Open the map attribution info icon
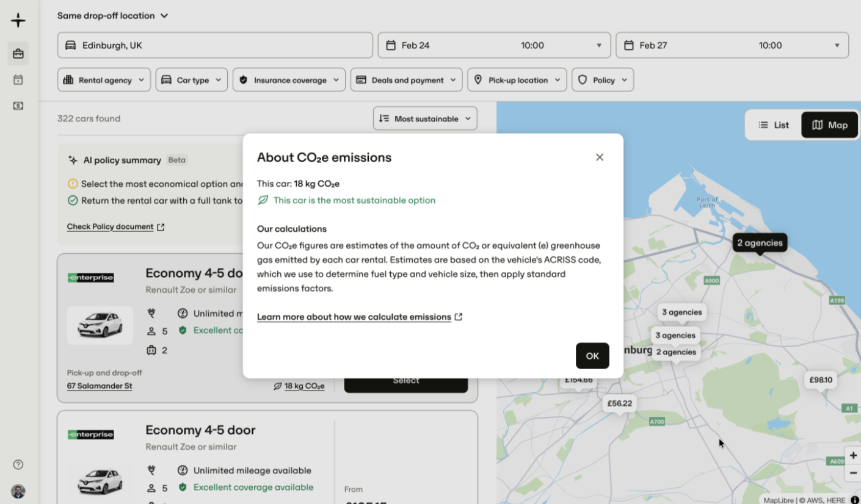This screenshot has width=861, height=504. tap(854, 500)
